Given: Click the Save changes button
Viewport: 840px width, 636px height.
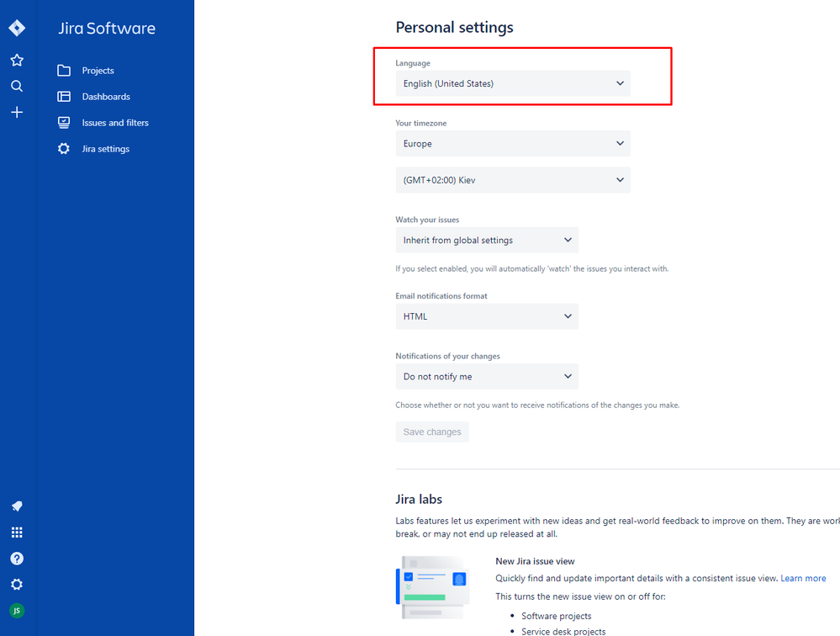Looking at the screenshot, I should pyautogui.click(x=432, y=432).
